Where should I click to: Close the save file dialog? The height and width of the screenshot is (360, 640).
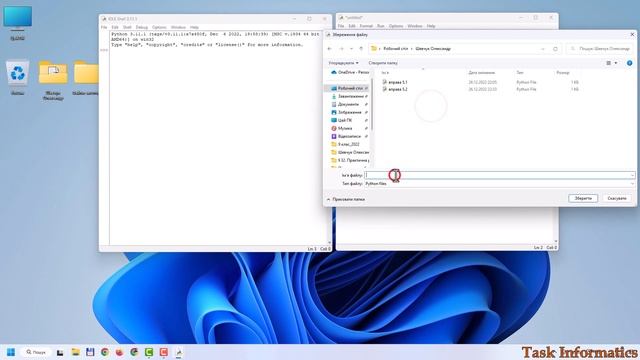point(632,35)
